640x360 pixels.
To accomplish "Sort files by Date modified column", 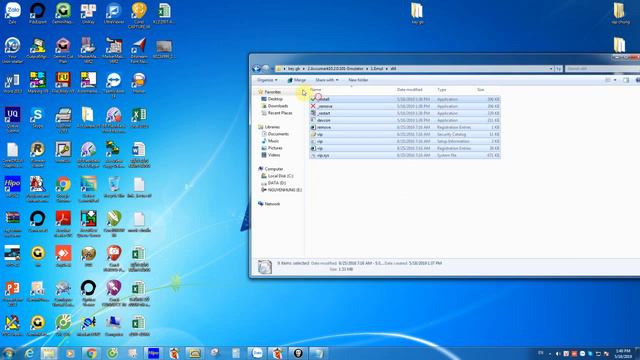I will pyautogui.click(x=410, y=89).
